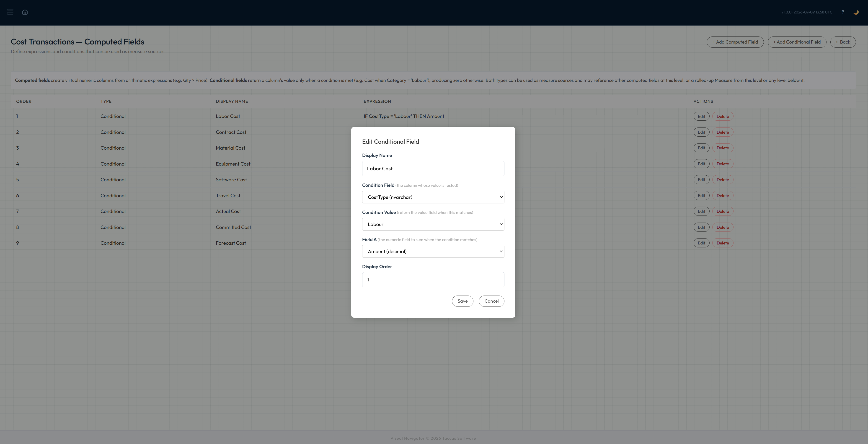The image size is (868, 444).
Task: Save the conditional field changes
Action: click(462, 301)
